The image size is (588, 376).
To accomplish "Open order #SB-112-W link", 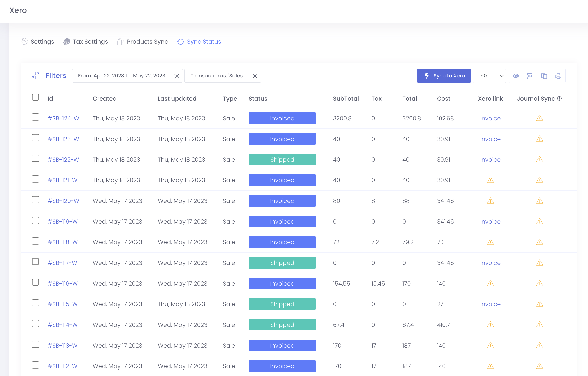I will pyautogui.click(x=63, y=366).
